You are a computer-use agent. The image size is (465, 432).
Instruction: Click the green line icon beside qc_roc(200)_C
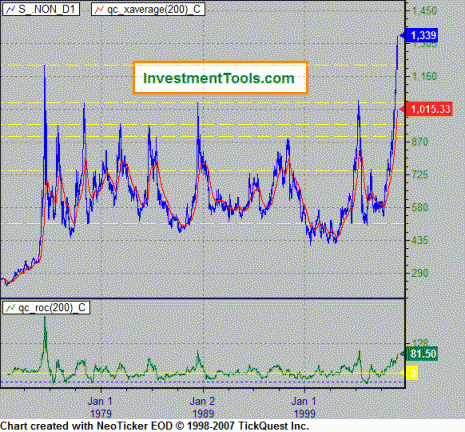click(x=11, y=307)
